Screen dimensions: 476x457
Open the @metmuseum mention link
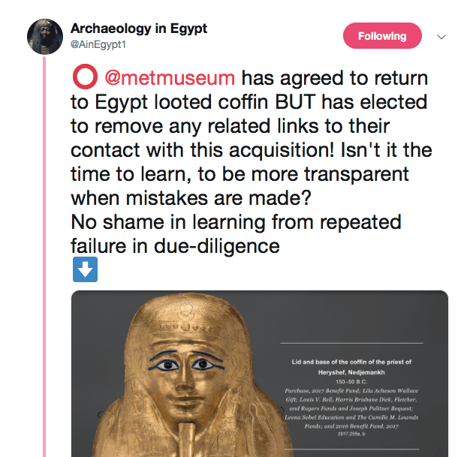point(170,78)
